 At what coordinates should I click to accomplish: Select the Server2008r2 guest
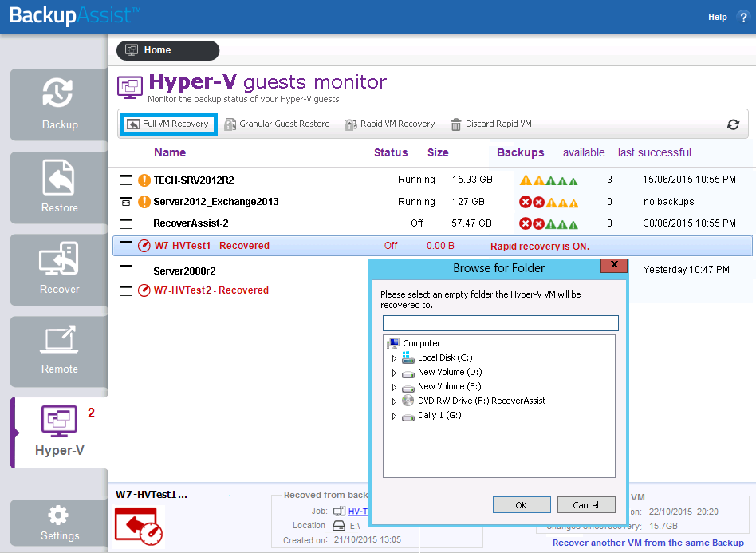coord(184,271)
